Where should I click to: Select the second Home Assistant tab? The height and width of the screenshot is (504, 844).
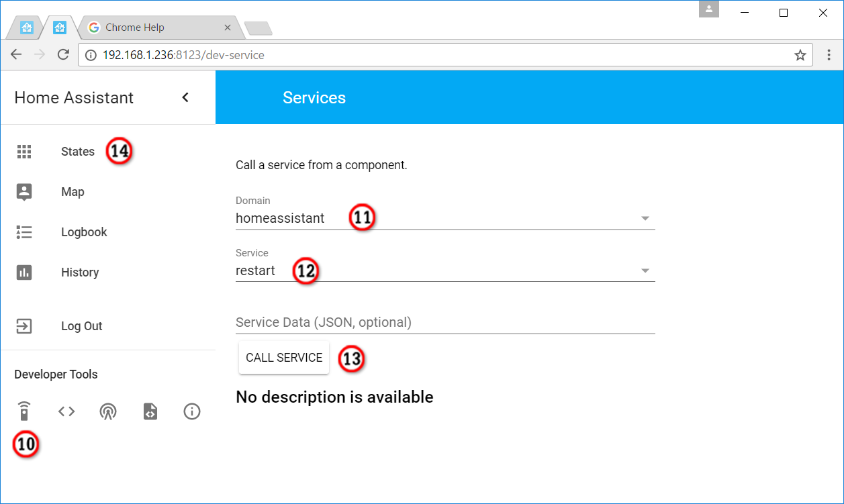pos(60,28)
